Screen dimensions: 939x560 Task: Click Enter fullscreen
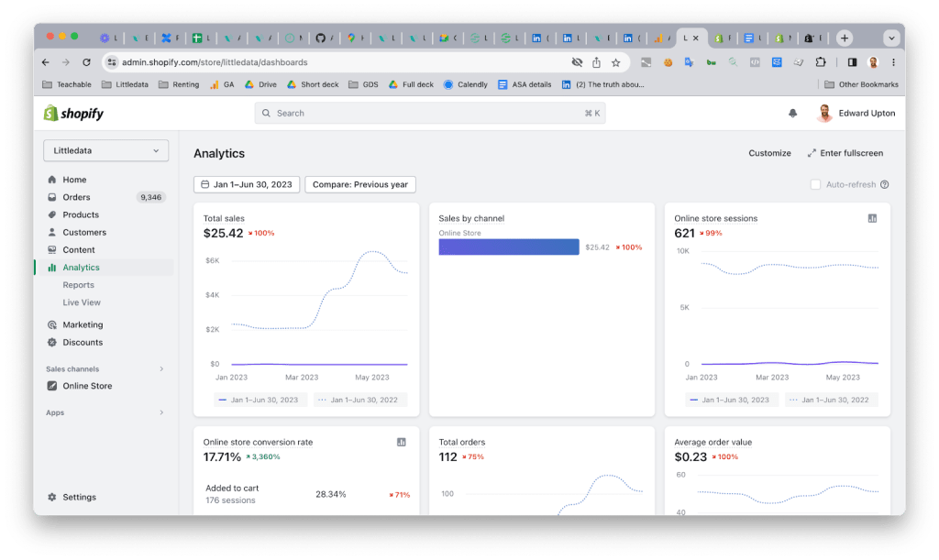[845, 153]
